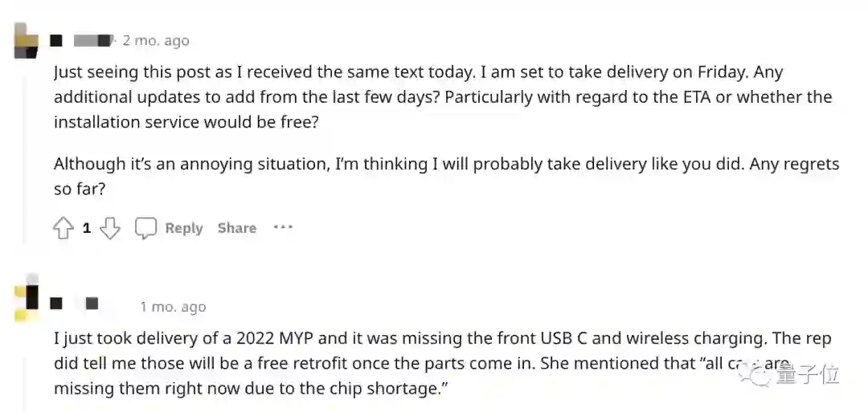Open the first commenter's avatar
Screen dimensions: 868x412
27,40
